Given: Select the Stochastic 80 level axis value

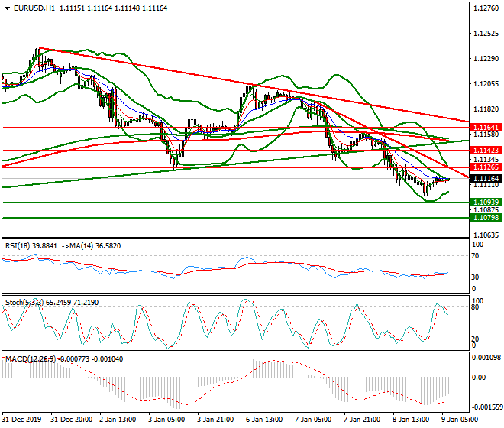Looking at the screenshot, I should pyautogui.click(x=475, y=306).
